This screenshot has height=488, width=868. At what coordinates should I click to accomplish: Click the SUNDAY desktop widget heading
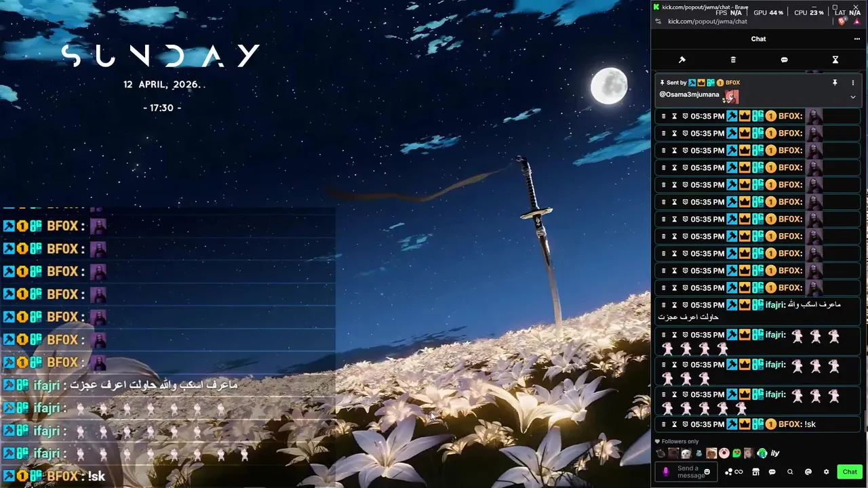161,56
